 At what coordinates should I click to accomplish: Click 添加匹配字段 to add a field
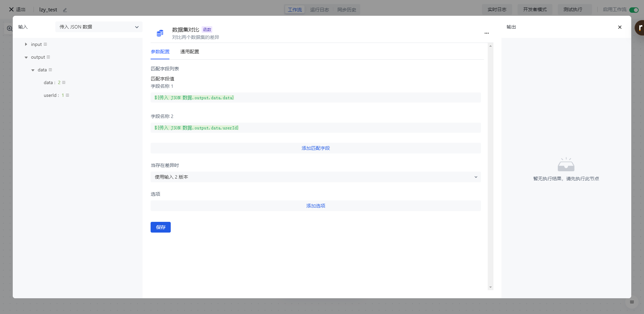click(x=315, y=148)
